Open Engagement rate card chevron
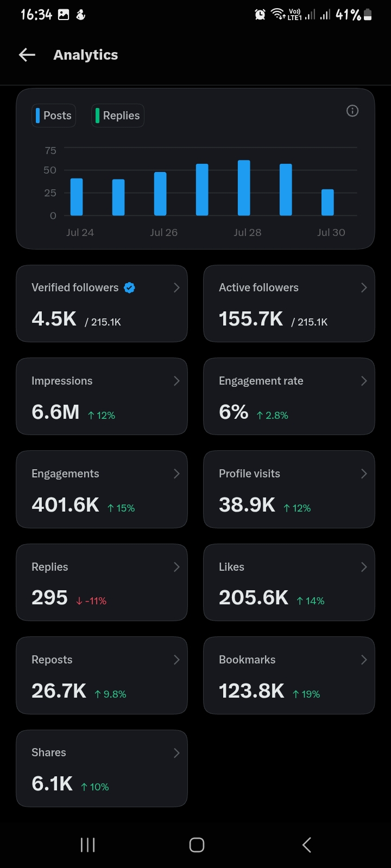Image resolution: width=391 pixels, height=868 pixels. coord(364,381)
